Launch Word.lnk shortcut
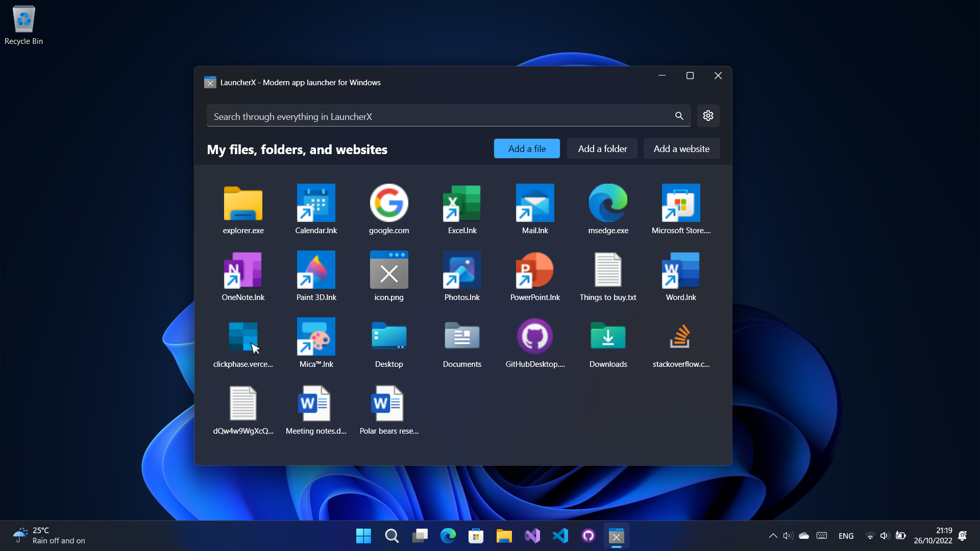The image size is (980, 551). 681,277
